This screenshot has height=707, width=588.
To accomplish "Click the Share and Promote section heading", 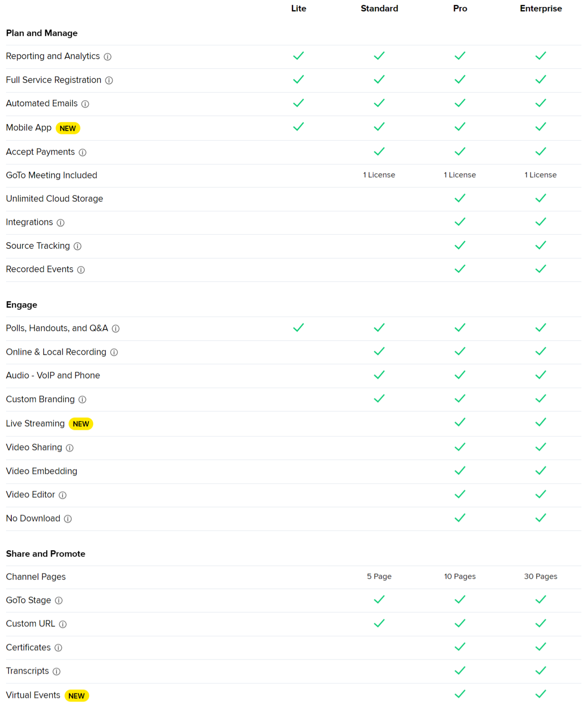I will click(46, 554).
